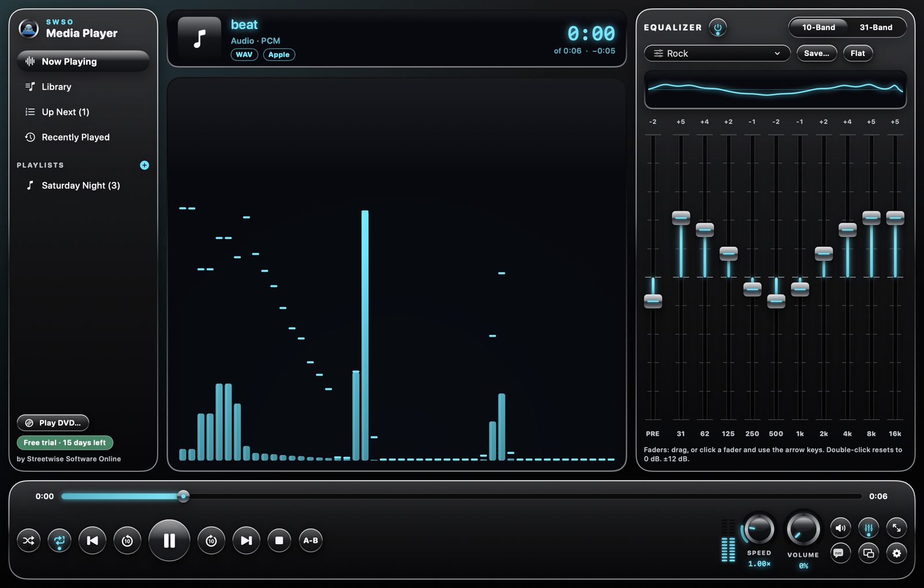This screenshot has width=924, height=588.
Task: Open subtitles speech bubble icon
Action: [x=841, y=553]
